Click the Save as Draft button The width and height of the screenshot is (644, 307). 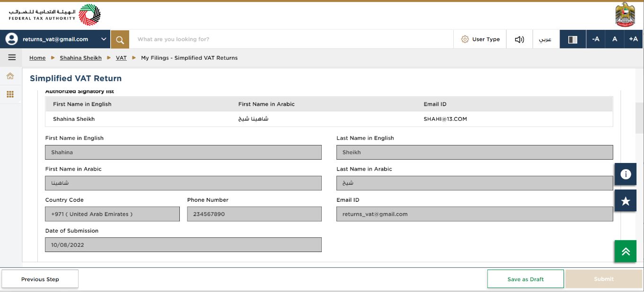click(525, 279)
